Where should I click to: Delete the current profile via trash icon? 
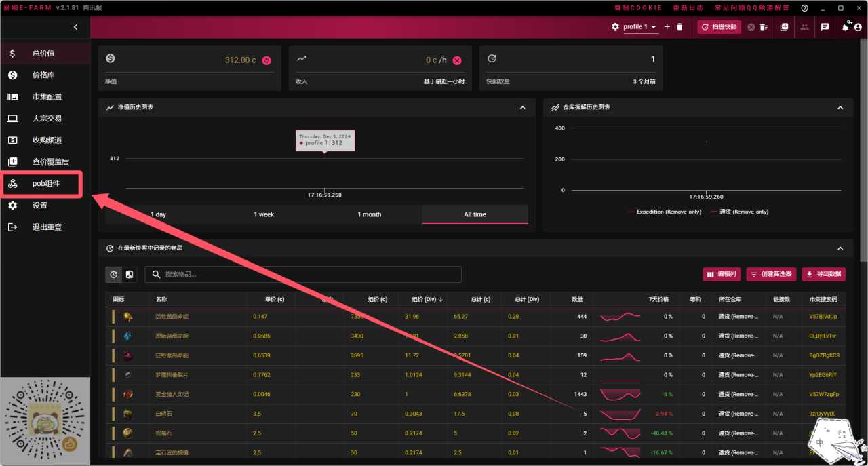coord(679,27)
